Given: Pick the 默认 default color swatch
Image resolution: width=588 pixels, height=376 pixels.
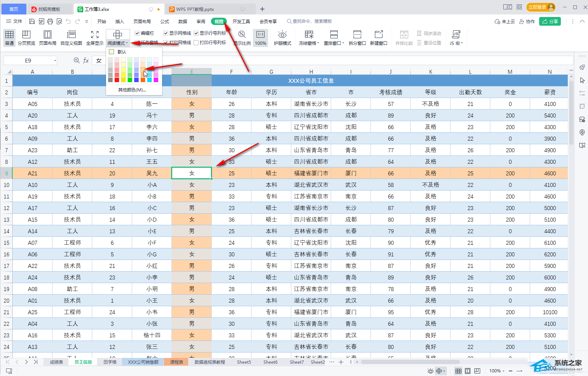Looking at the screenshot, I should coord(112,52).
